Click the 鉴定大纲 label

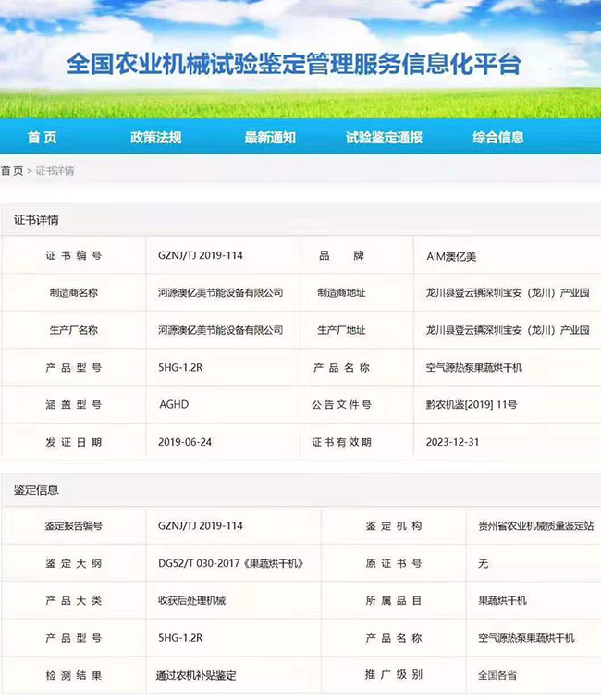(74, 563)
